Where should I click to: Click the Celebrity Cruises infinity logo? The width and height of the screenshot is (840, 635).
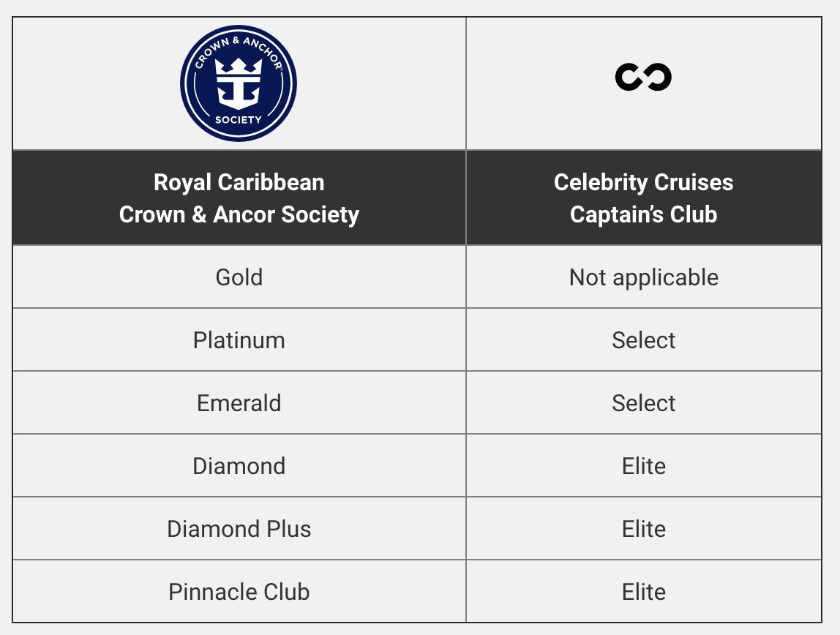643,77
